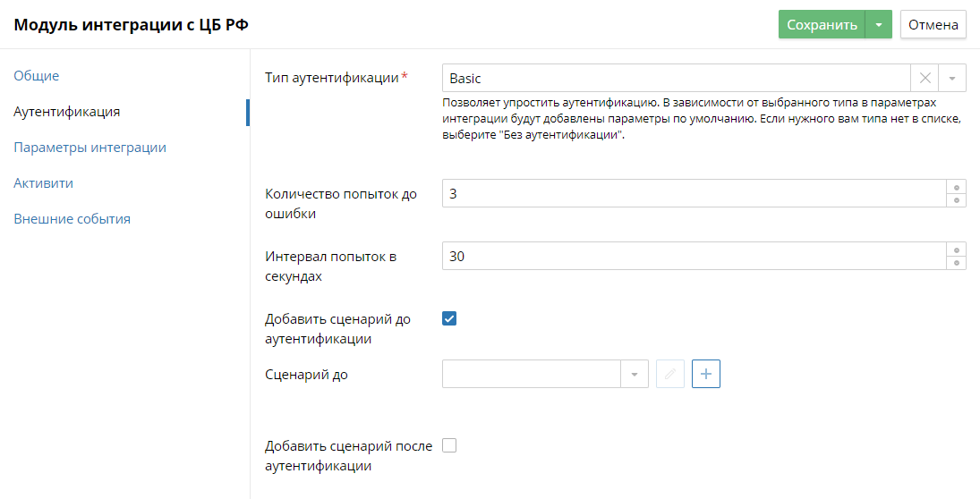The image size is (980, 499).
Task: Click the Модуль интеграции с ЦБ РФ title
Action: tap(132, 25)
